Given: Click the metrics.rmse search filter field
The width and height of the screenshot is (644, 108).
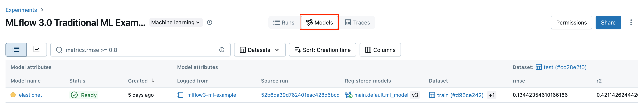Looking at the screenshot, I should click(x=140, y=50).
